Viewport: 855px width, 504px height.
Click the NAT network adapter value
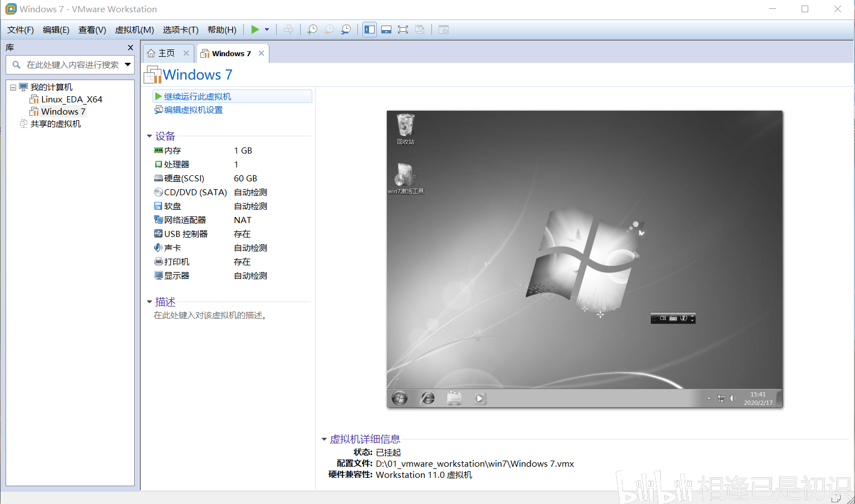(x=243, y=220)
